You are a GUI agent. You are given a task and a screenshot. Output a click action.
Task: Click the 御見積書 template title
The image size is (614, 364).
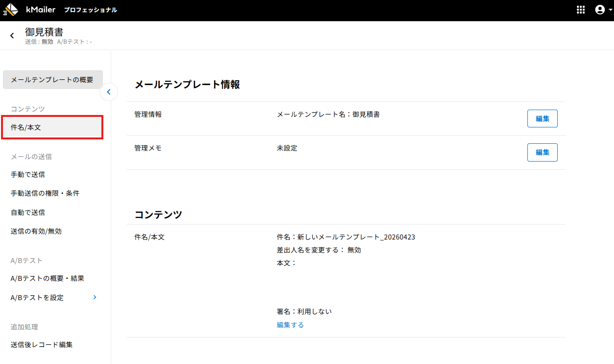coord(44,32)
